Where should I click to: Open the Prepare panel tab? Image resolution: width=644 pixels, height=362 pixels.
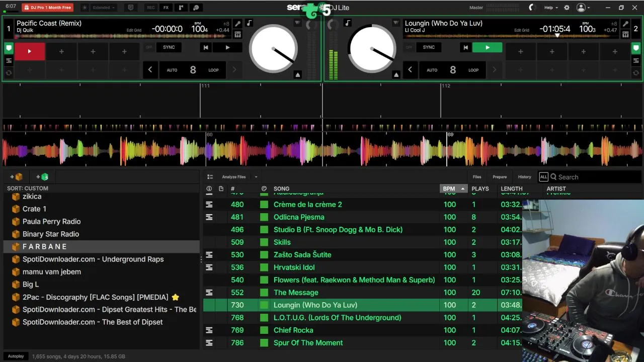[x=500, y=177]
